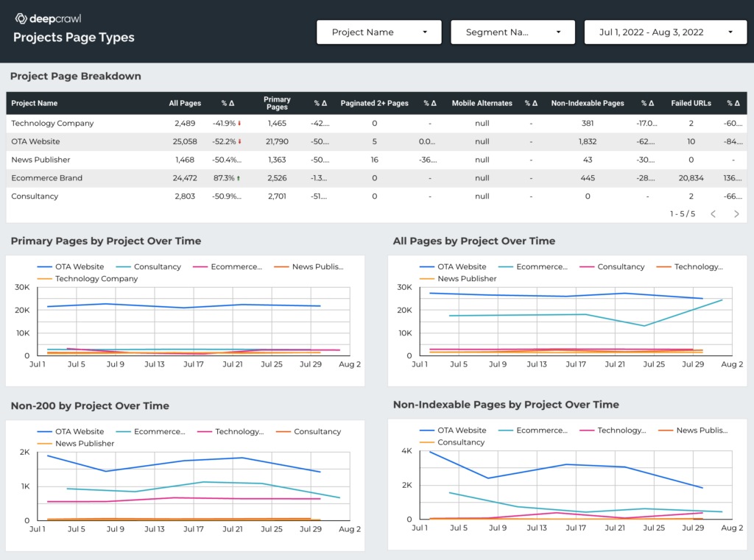Click Technology Company legend swatch in Primary Pages
This screenshot has width=754, height=560.
point(44,279)
